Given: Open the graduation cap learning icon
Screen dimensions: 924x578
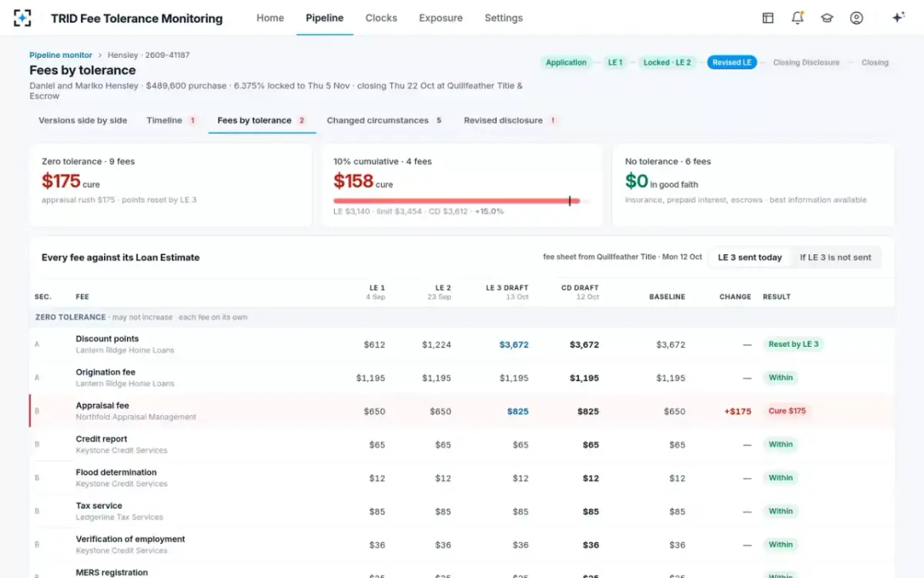Looking at the screenshot, I should [827, 18].
